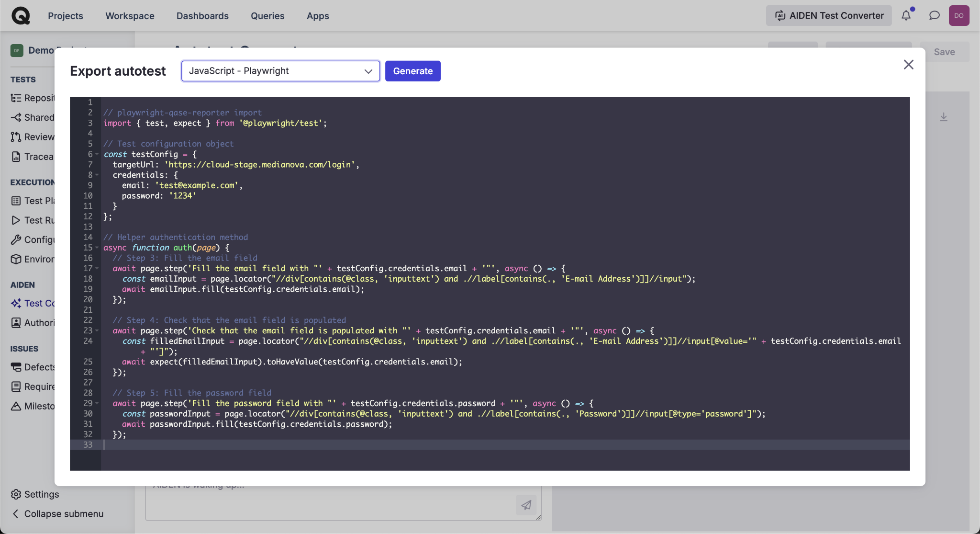Open the Workspace menu
The width and height of the screenshot is (980, 534).
click(130, 16)
